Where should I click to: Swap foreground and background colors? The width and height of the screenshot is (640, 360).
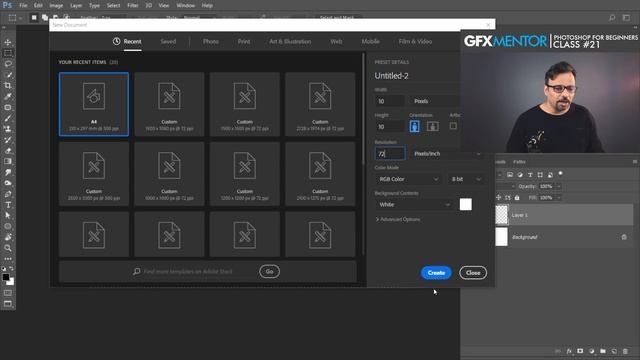point(11,269)
